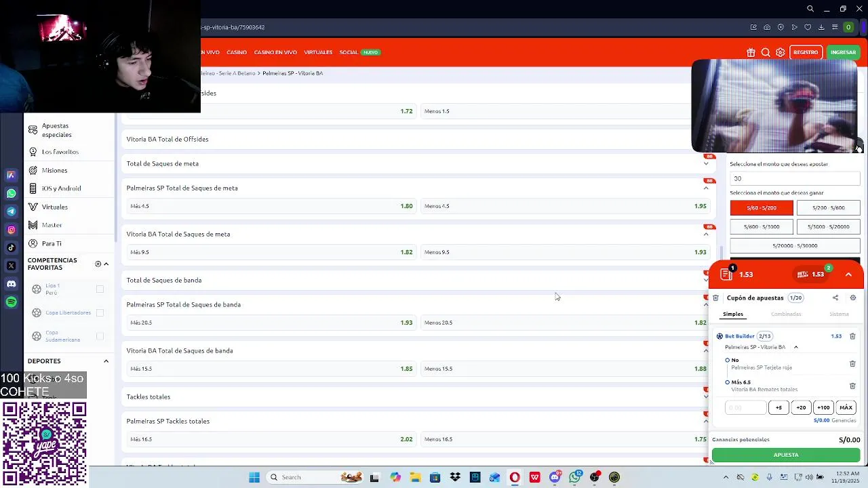Select the S/600 - S/3000 winnings range

point(762,226)
